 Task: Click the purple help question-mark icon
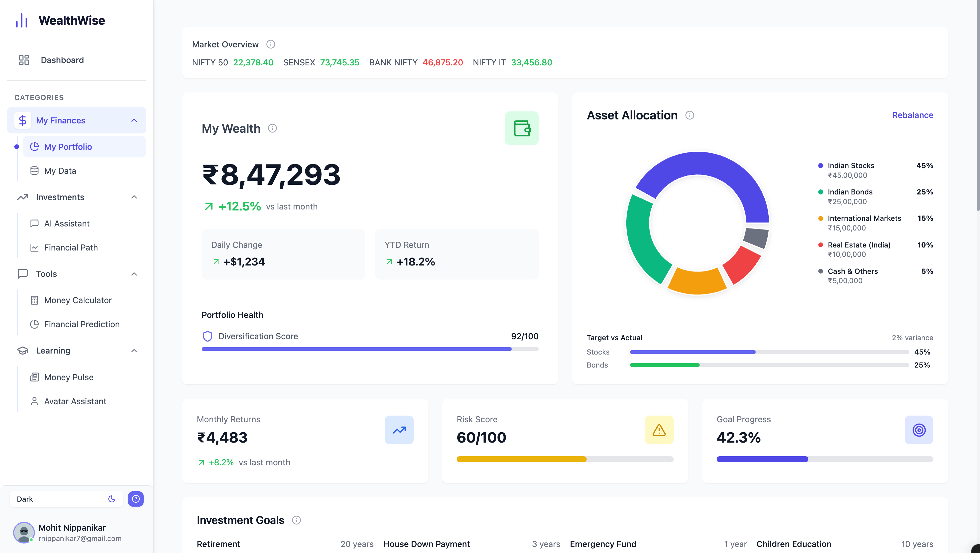[x=135, y=499]
